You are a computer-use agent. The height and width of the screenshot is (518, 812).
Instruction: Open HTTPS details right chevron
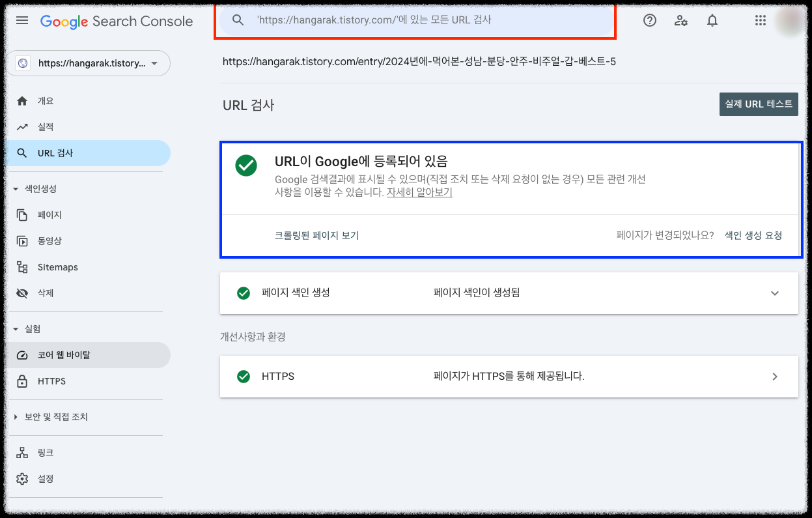(x=775, y=377)
